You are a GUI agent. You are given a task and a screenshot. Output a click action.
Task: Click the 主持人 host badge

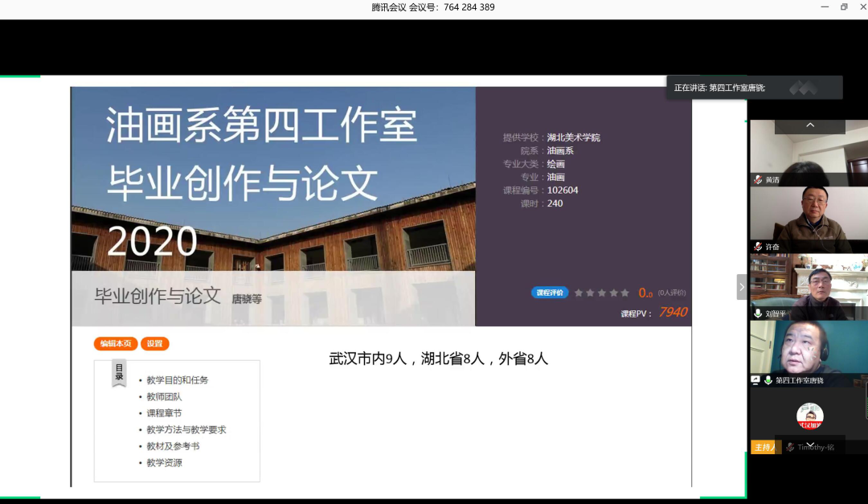(766, 447)
